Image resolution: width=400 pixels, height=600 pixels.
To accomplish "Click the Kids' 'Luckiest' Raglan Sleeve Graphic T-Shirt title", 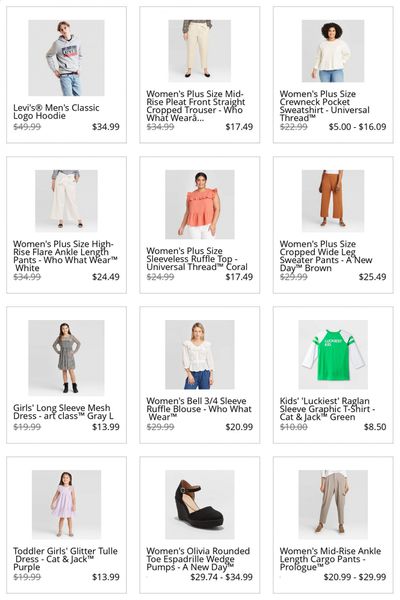I will 327,409.
